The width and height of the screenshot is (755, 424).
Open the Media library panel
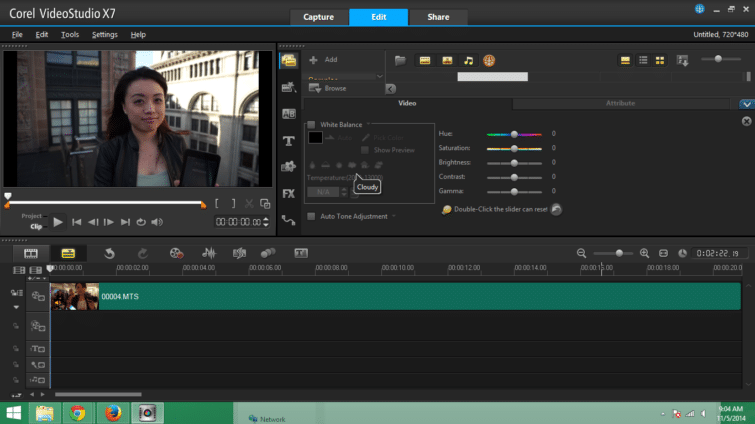click(289, 61)
